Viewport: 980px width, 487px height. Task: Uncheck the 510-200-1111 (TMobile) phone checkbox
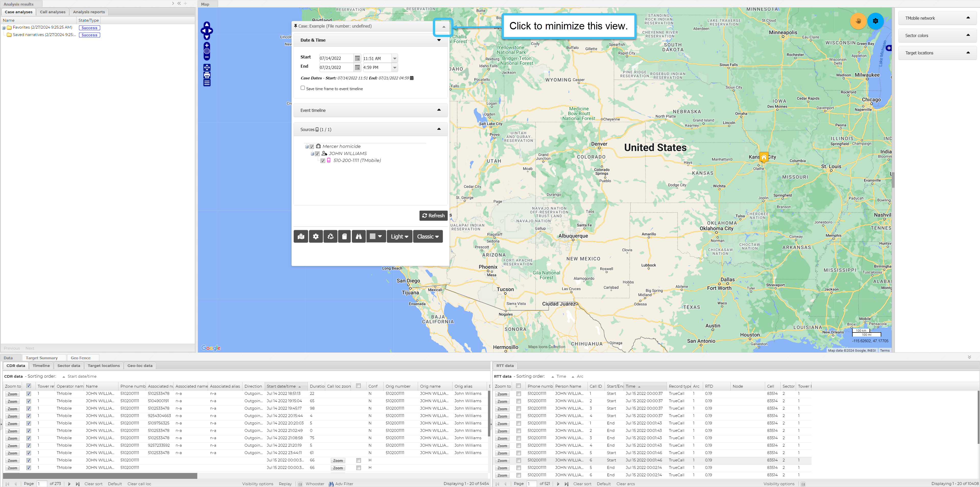point(323,161)
